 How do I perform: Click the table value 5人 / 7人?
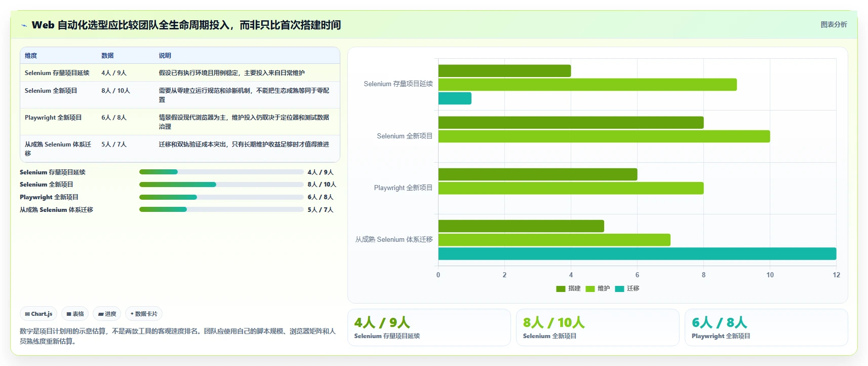tap(114, 144)
